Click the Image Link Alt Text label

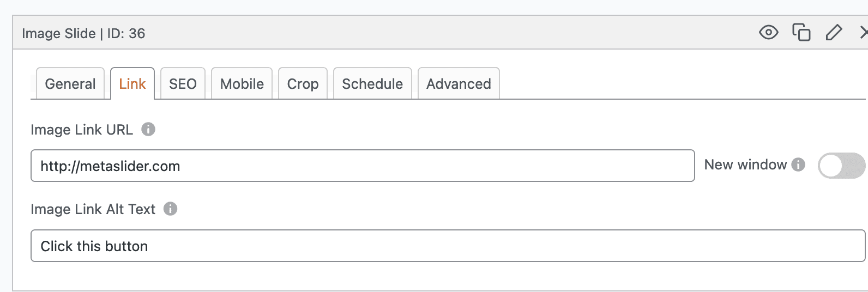pos(93,209)
